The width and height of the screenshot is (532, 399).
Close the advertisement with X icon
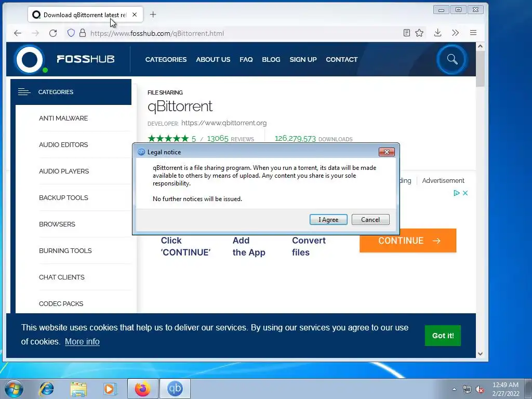[x=465, y=193]
